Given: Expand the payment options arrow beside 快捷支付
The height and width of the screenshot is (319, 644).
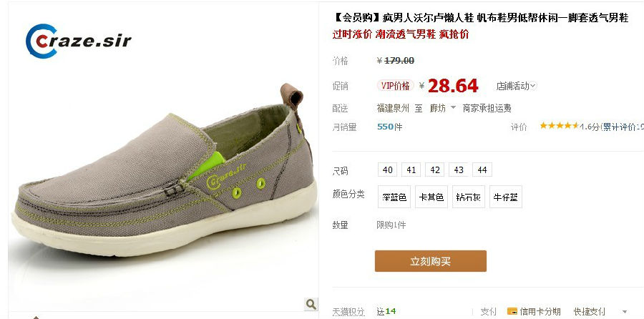Looking at the screenshot, I should [625, 312].
